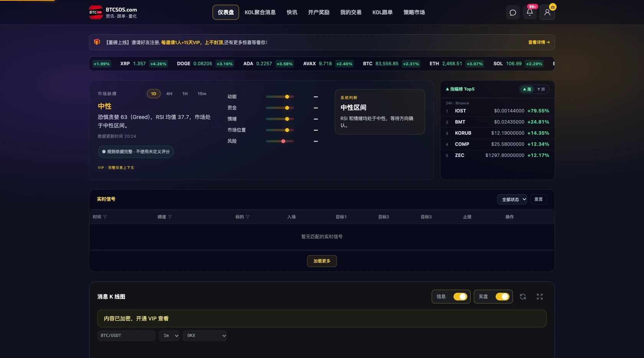The height and width of the screenshot is (358, 644).
Task: Select ZEC row in Top5
Action: coord(498,155)
